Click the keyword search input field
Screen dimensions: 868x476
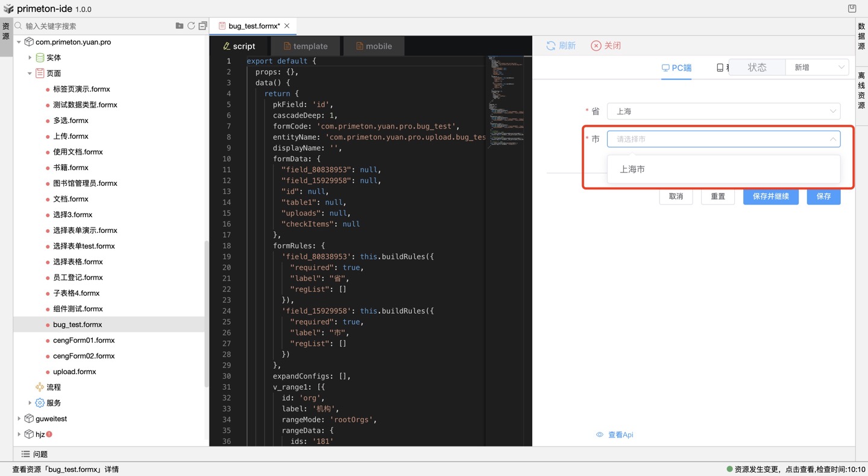tap(96, 26)
